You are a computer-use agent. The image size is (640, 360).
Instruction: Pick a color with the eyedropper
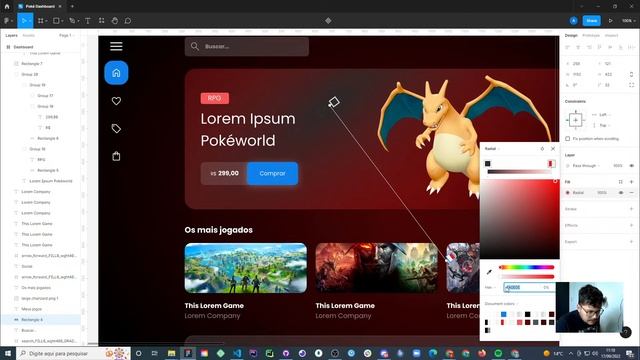pos(489,272)
